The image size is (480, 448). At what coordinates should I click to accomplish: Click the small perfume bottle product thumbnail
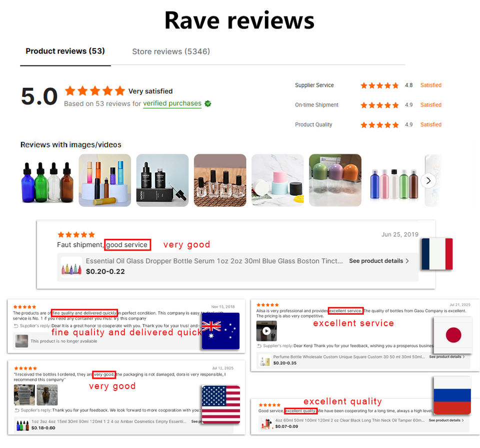click(264, 360)
